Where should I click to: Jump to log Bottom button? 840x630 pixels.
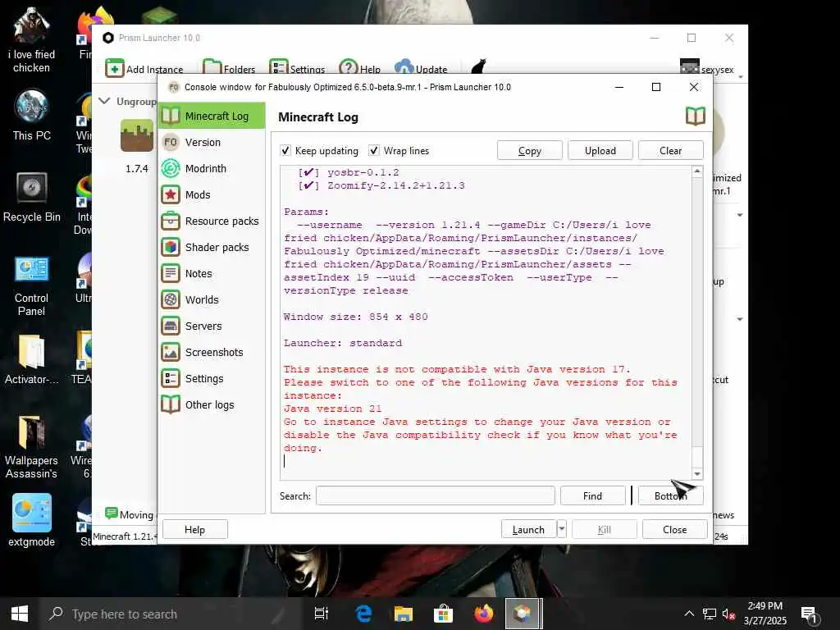(671, 495)
